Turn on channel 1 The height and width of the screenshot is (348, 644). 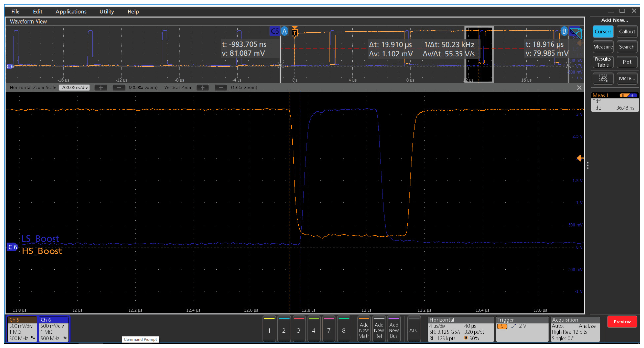(269, 330)
